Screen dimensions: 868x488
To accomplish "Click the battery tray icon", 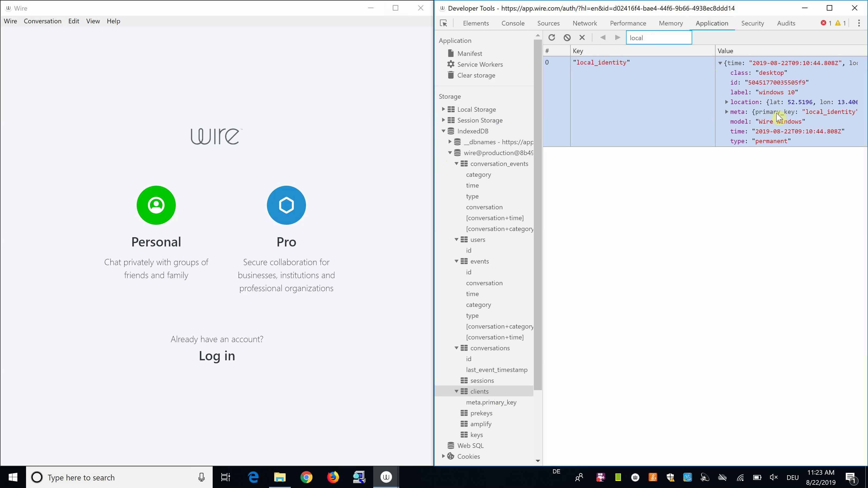I will [x=757, y=477].
